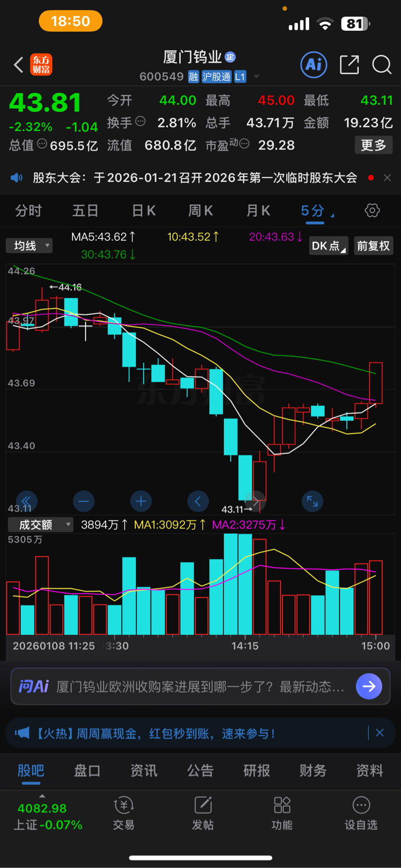Zoom in chart with plus button

(141, 501)
